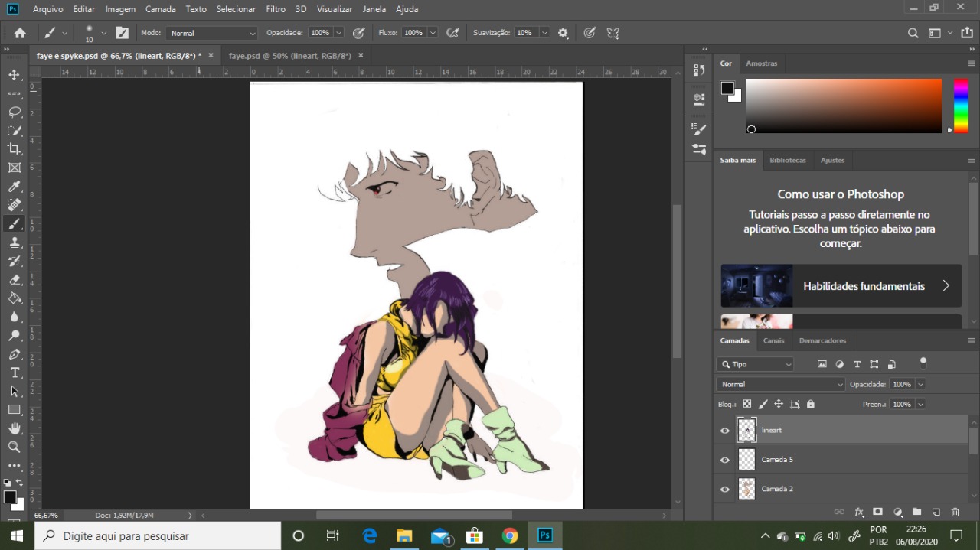Switch to faye.psd document tab
980x550 pixels.
point(289,56)
